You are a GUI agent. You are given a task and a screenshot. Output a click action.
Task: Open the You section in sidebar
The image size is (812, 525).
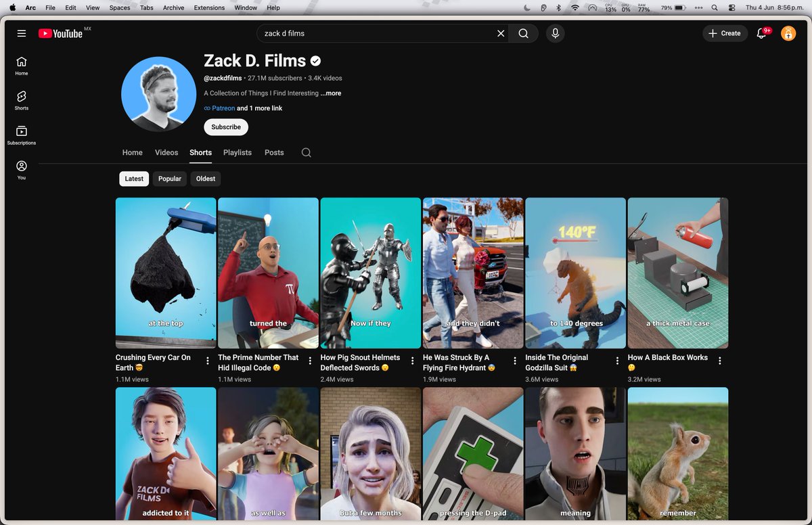pyautogui.click(x=22, y=170)
